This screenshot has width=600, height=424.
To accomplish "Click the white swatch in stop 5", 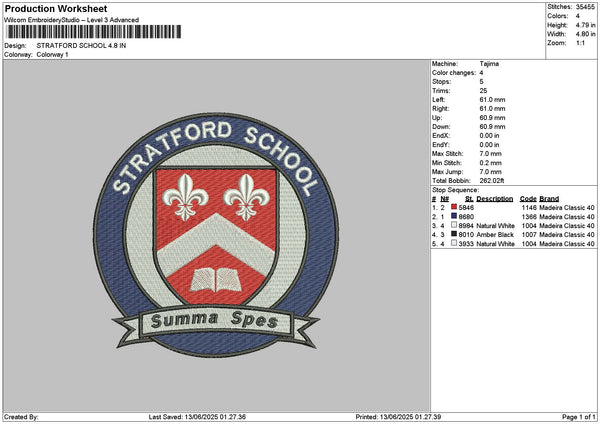I will click(x=453, y=243).
